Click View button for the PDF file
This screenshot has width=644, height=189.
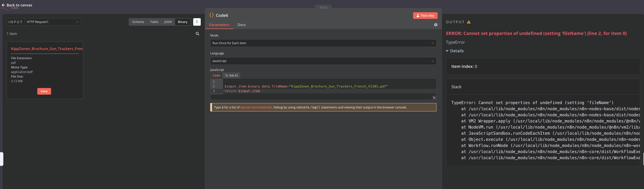point(44,91)
